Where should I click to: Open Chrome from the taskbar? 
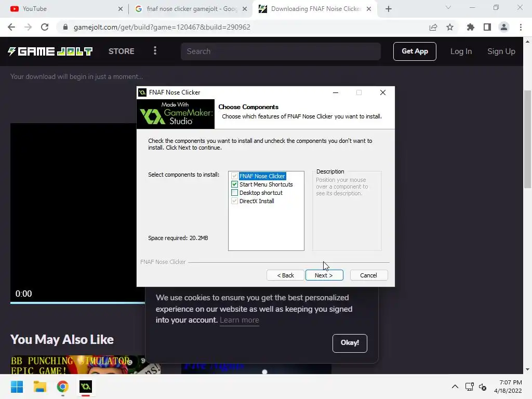[63, 387]
